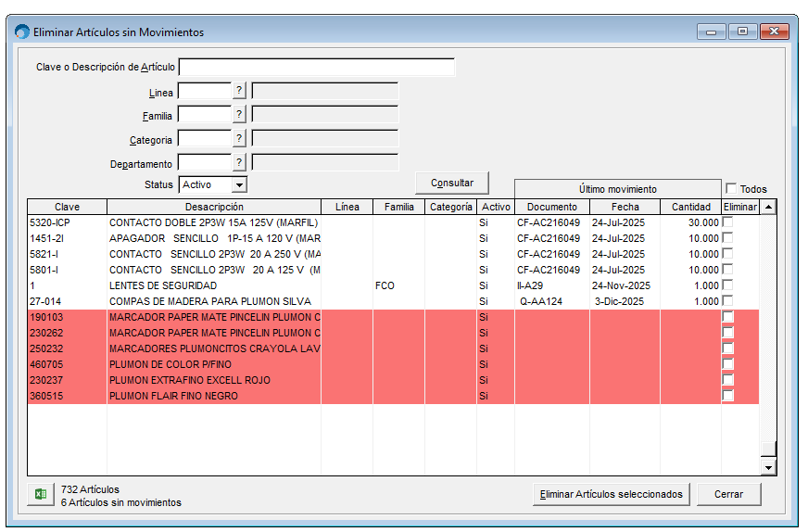The width and height of the screenshot is (808, 532).
Task: Click the Excel export icon
Action: click(41, 495)
